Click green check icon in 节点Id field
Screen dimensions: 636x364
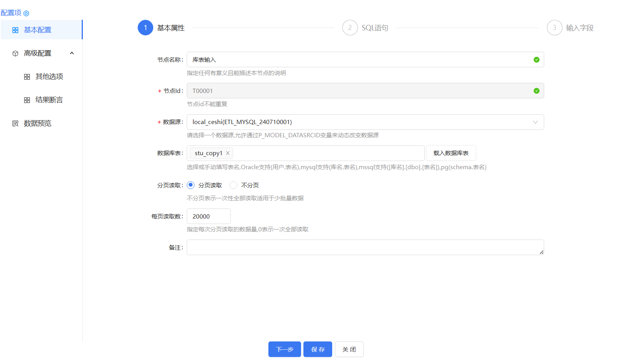click(536, 91)
